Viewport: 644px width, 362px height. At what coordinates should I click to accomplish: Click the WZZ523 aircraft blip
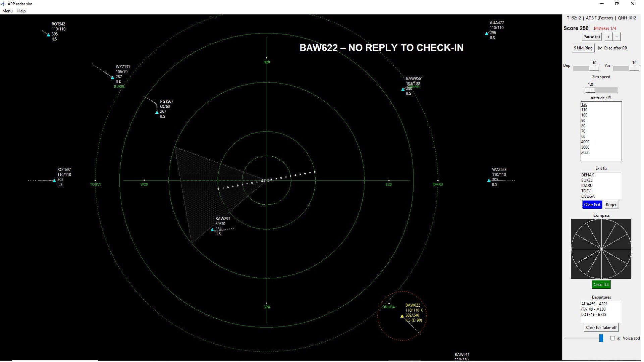pyautogui.click(x=489, y=180)
